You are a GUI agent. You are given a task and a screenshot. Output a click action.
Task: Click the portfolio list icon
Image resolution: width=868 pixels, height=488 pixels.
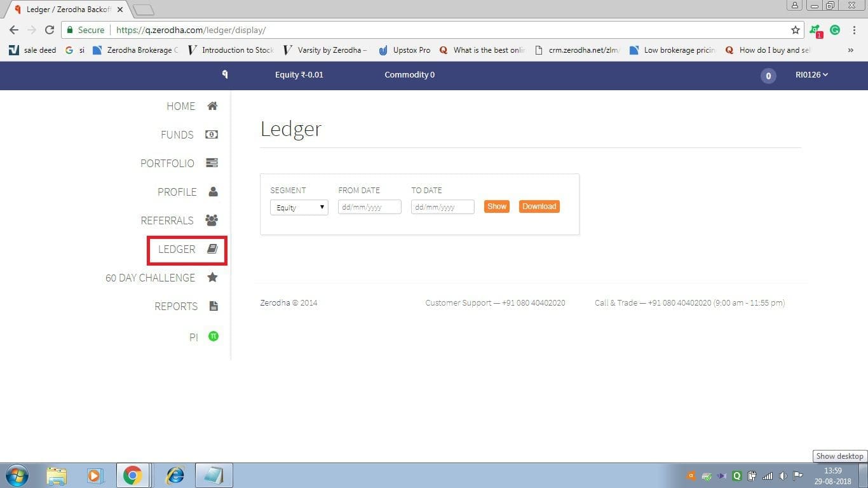212,163
